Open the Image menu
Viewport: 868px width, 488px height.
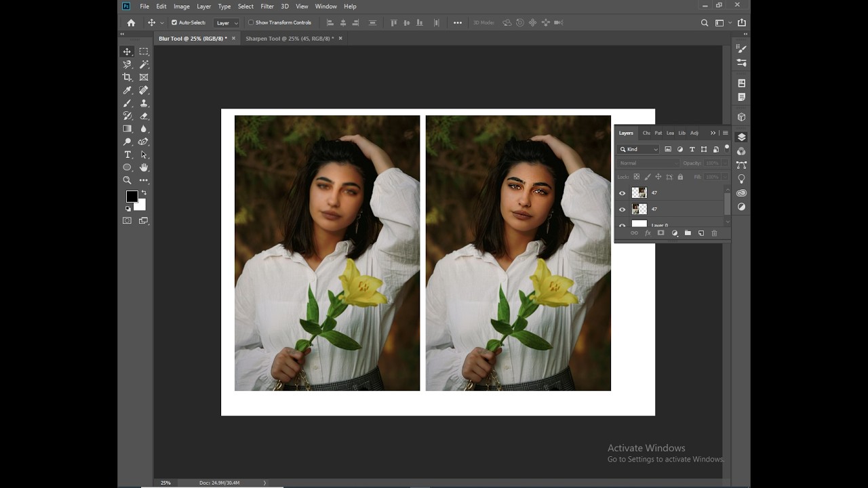tap(182, 6)
